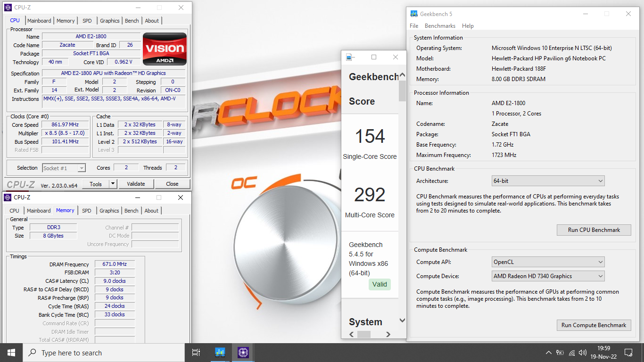Click Run CPU Benchmark button
The width and height of the screenshot is (644, 362).
tap(594, 230)
